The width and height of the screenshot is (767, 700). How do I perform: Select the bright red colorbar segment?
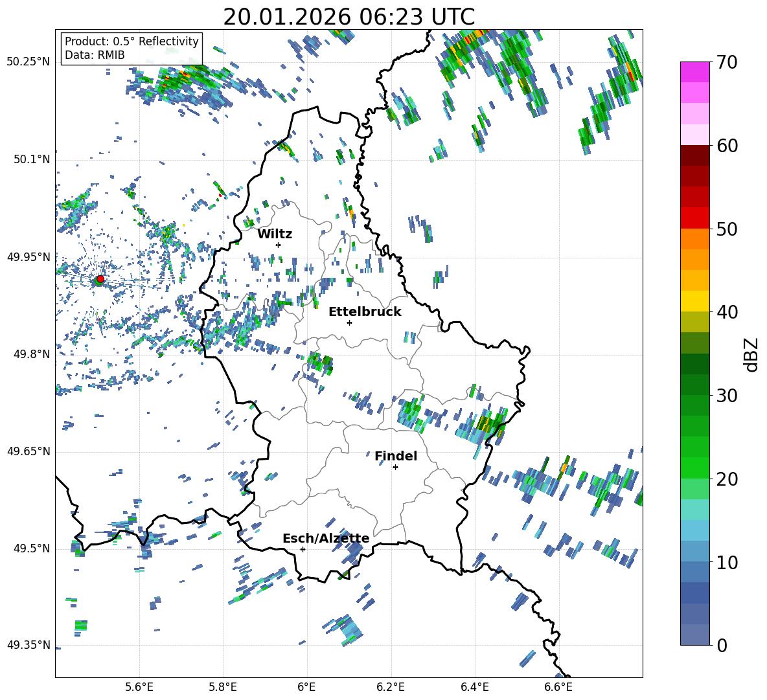(695, 218)
